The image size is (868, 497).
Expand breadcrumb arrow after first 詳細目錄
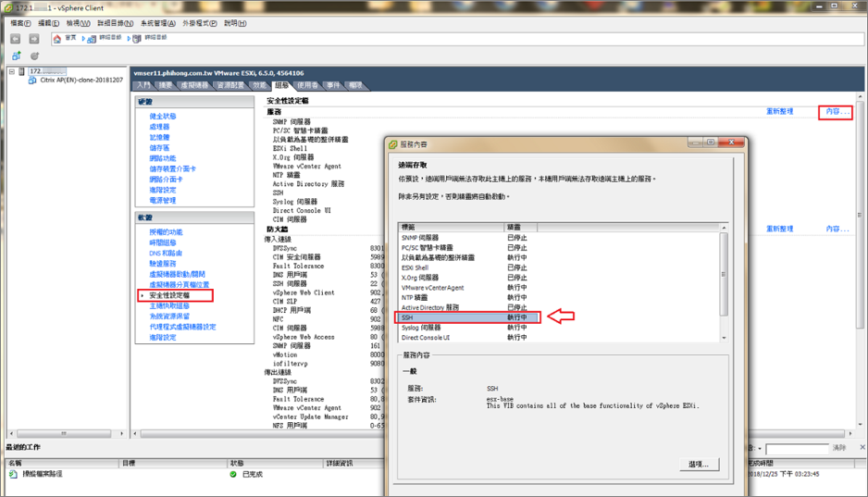click(129, 39)
